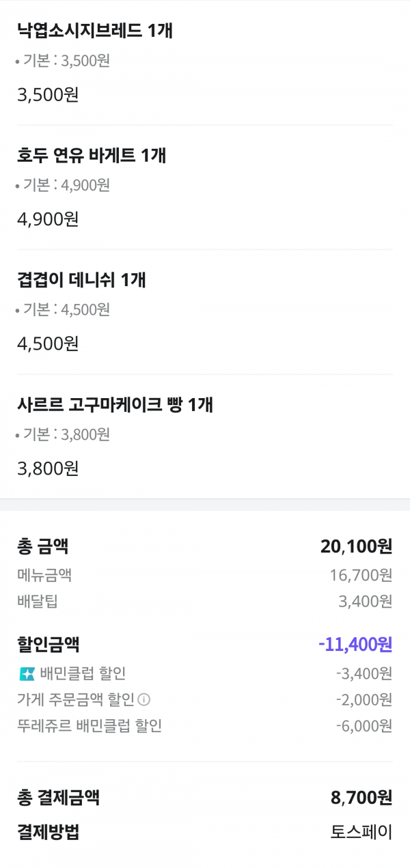Click 기본 : 4,500원 option for 겹겹이 데니쉬
This screenshot has height=868, width=410.
tap(66, 310)
